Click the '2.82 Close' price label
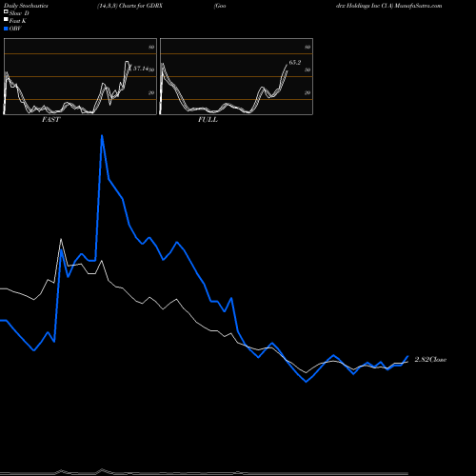 pyautogui.click(x=430, y=360)
